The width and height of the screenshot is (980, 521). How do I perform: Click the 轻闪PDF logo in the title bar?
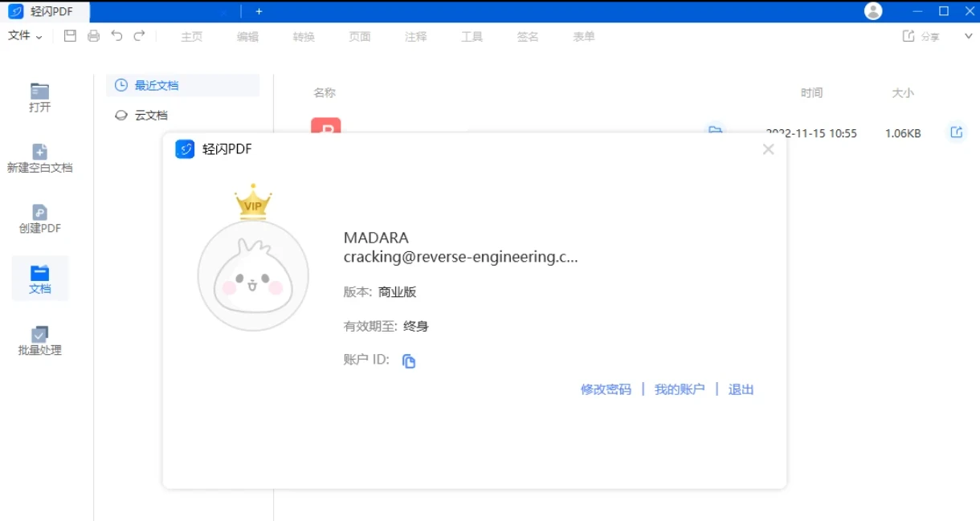point(15,11)
